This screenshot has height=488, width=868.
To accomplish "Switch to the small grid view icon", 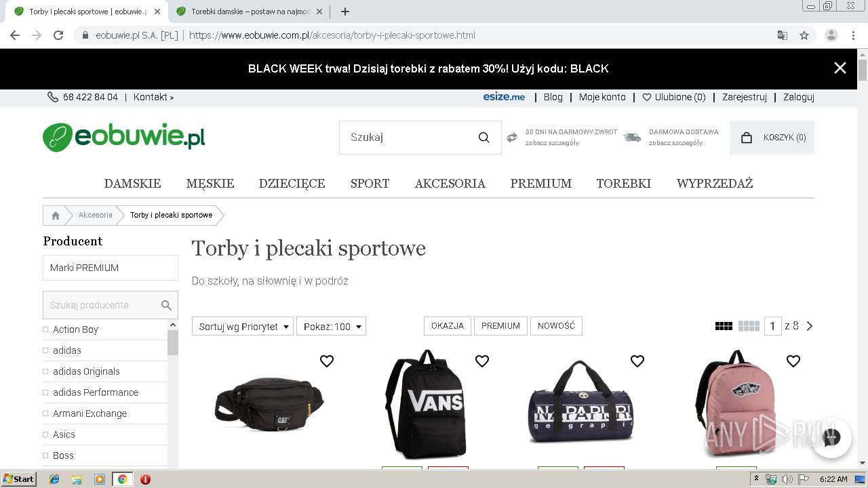I will click(749, 326).
